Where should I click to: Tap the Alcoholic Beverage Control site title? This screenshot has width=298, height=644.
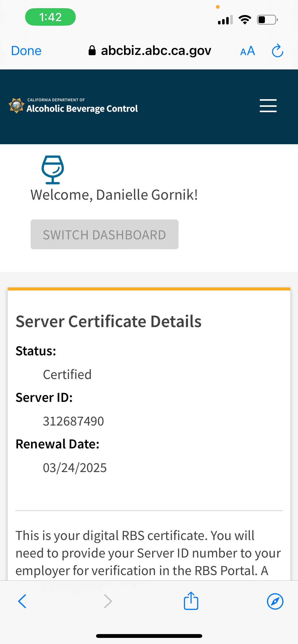82,108
